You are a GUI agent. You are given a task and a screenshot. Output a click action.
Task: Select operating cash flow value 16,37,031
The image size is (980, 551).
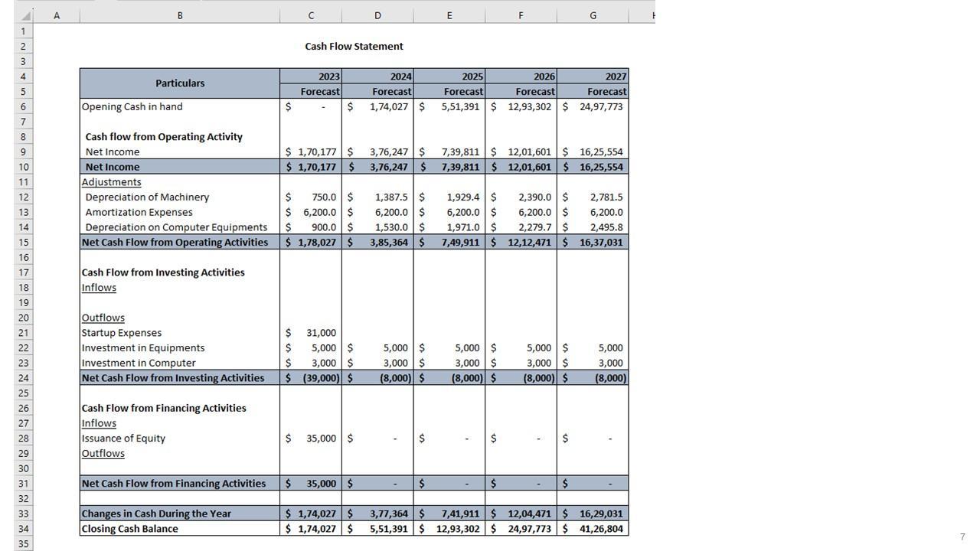[593, 242]
